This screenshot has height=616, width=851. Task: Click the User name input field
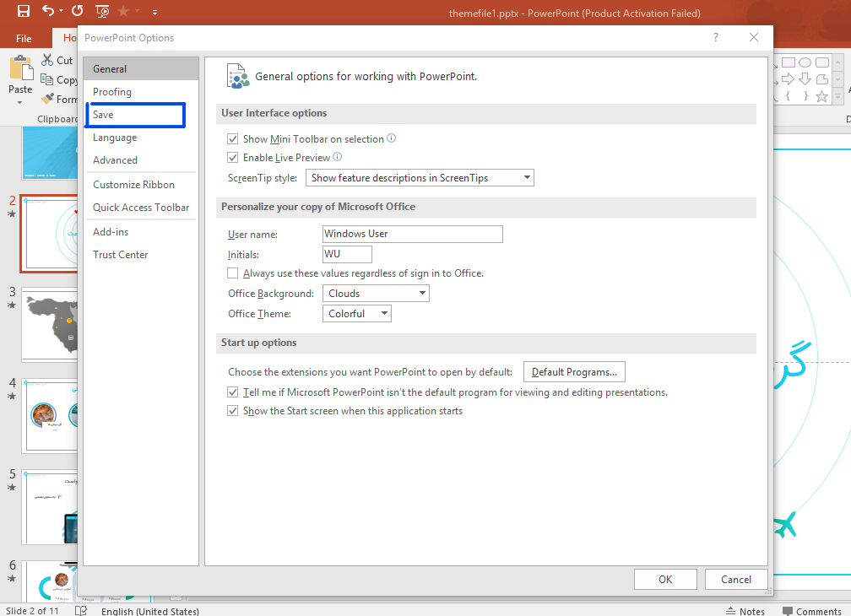click(x=413, y=234)
